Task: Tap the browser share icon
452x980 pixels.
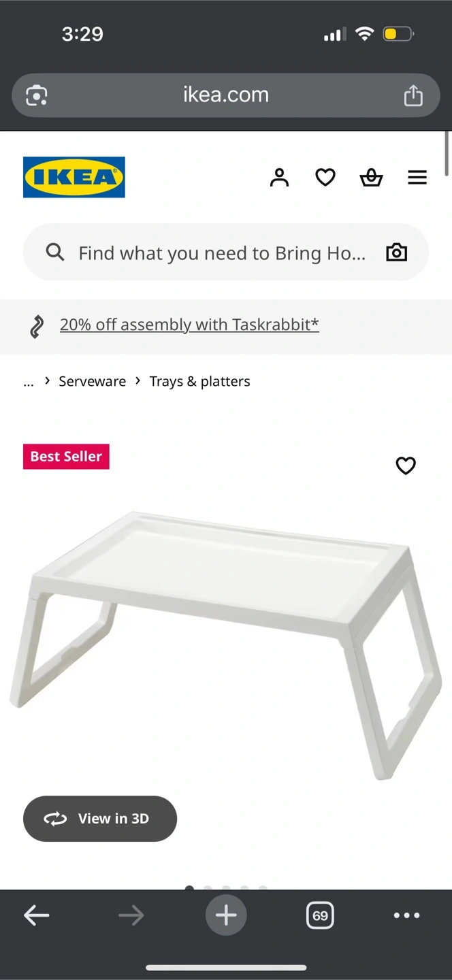Action: click(413, 95)
